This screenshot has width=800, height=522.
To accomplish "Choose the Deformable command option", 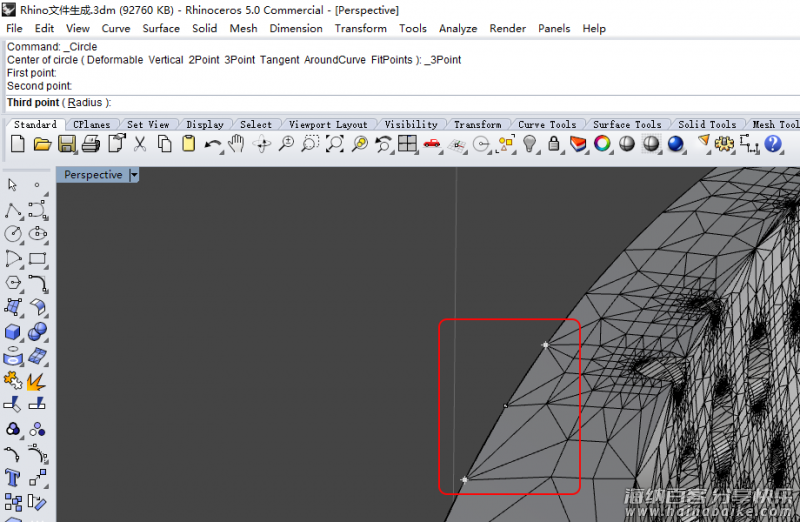I will click(x=115, y=60).
